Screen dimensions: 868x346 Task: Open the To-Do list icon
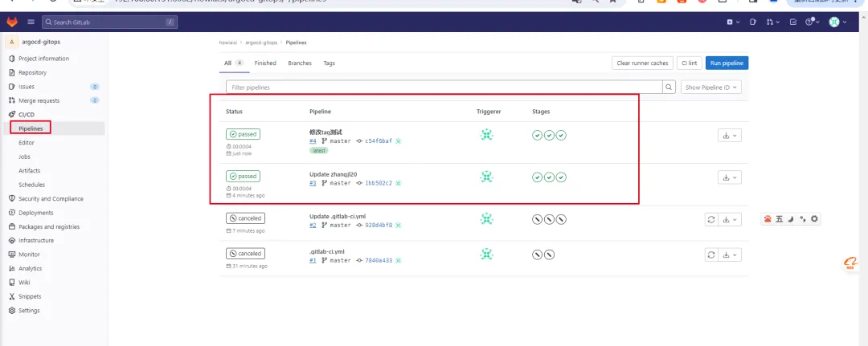pyautogui.click(x=793, y=22)
